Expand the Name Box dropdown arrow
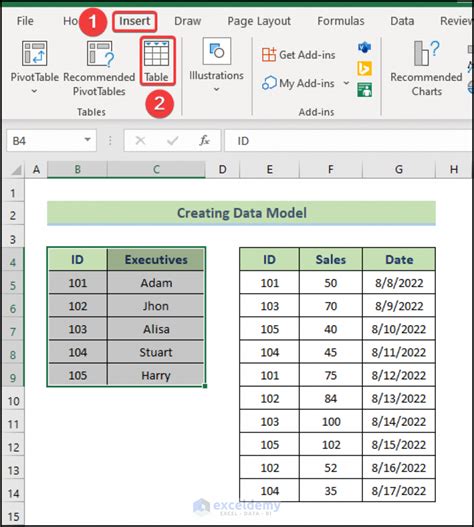The height and width of the screenshot is (527, 474). pyautogui.click(x=87, y=140)
